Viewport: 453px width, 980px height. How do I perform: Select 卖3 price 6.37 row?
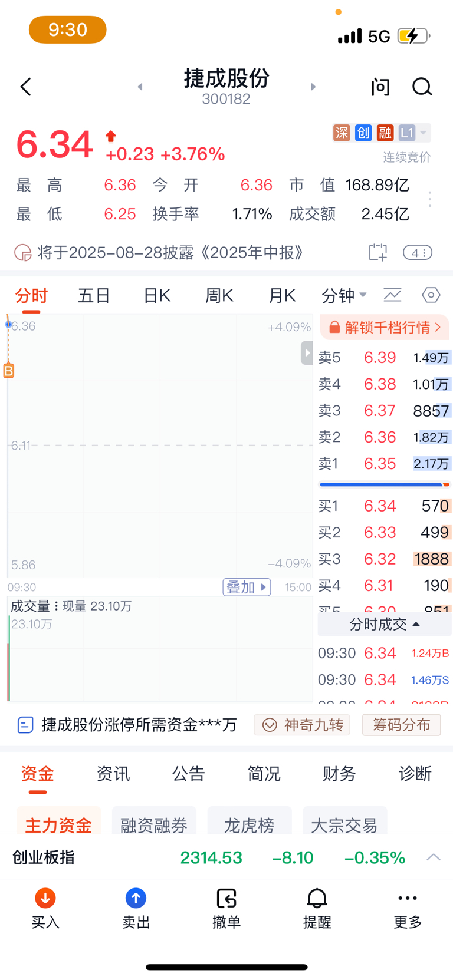(x=385, y=411)
